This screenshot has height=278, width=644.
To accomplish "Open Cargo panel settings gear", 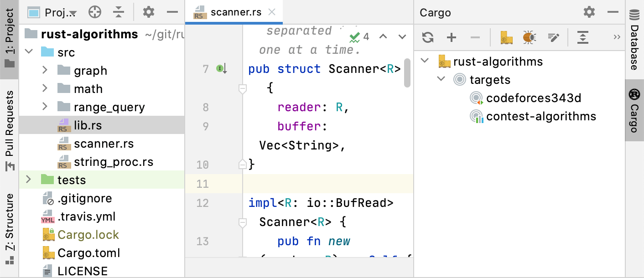I will 589,12.
